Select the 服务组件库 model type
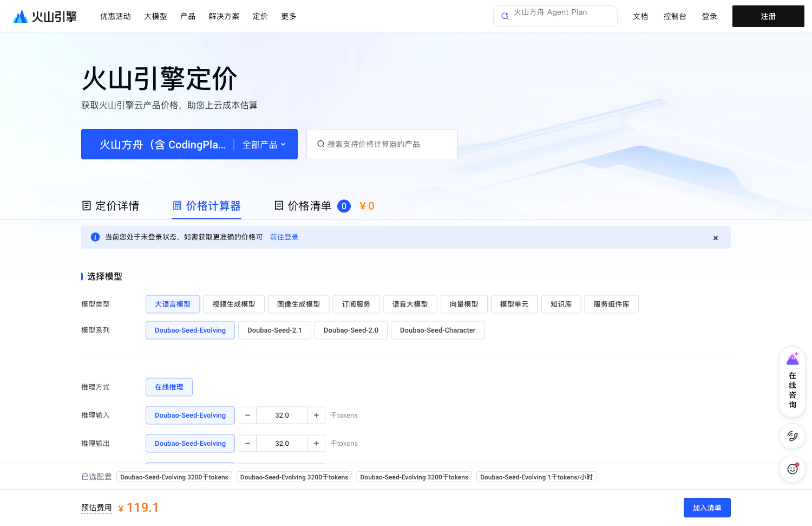The height and width of the screenshot is (526, 812). pos(612,304)
